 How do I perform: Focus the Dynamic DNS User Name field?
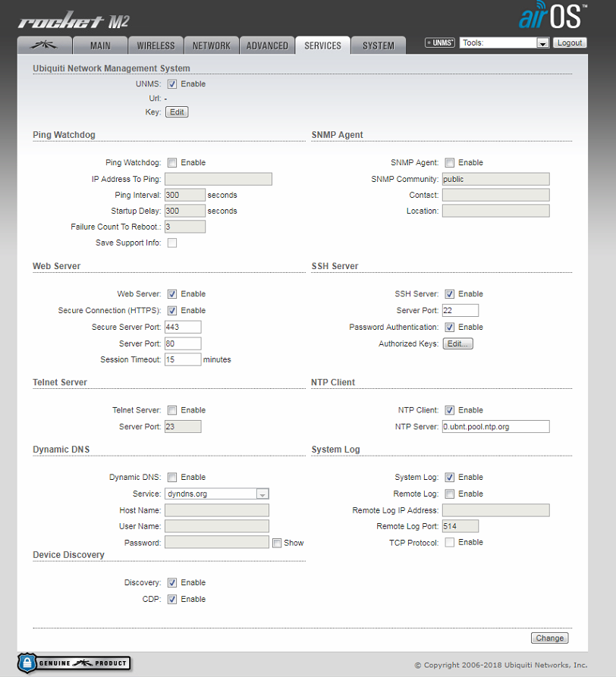pyautogui.click(x=217, y=526)
